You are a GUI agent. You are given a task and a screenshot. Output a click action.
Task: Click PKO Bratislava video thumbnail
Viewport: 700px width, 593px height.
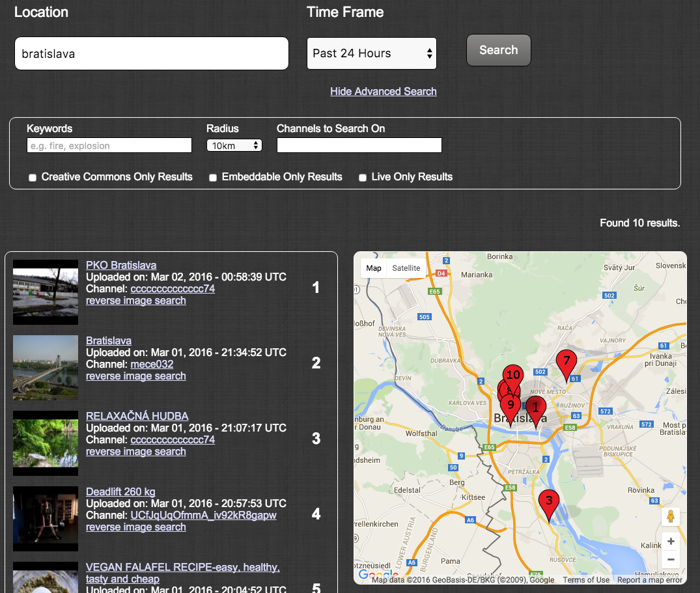point(46,292)
